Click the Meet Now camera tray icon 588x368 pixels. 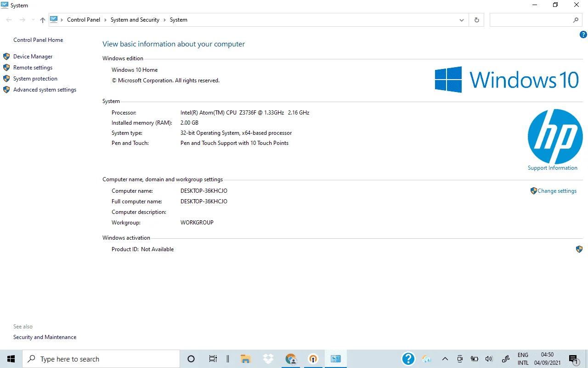[460, 359]
